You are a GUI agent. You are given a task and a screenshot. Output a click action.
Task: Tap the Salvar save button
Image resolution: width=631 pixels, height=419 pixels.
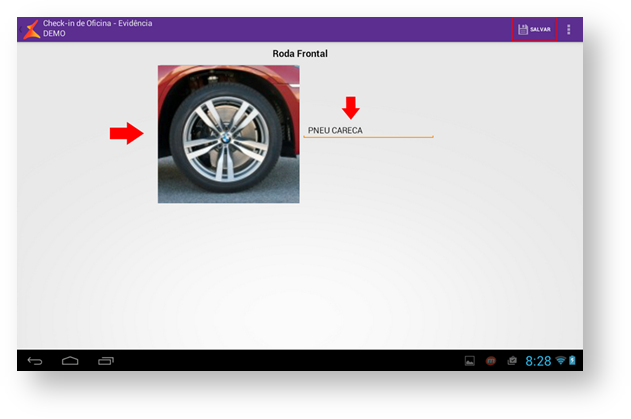[x=534, y=29]
